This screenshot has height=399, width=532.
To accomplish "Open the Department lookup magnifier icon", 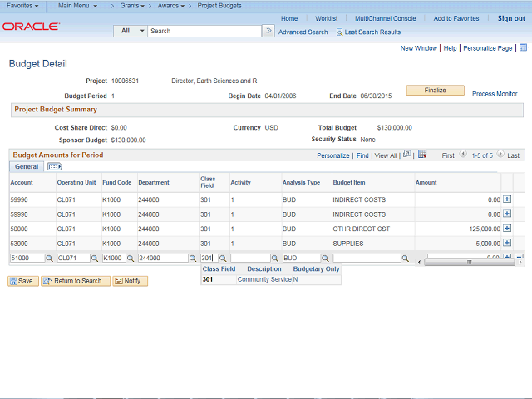I will coord(193,259).
